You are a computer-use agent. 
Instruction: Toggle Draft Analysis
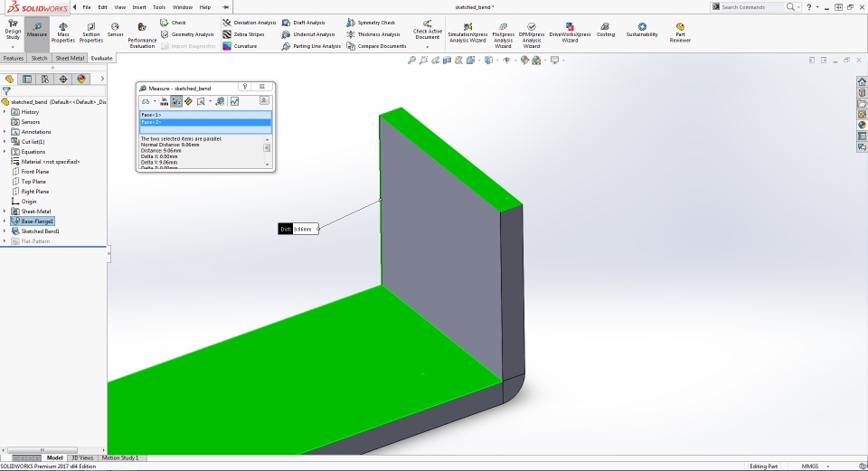[304, 23]
